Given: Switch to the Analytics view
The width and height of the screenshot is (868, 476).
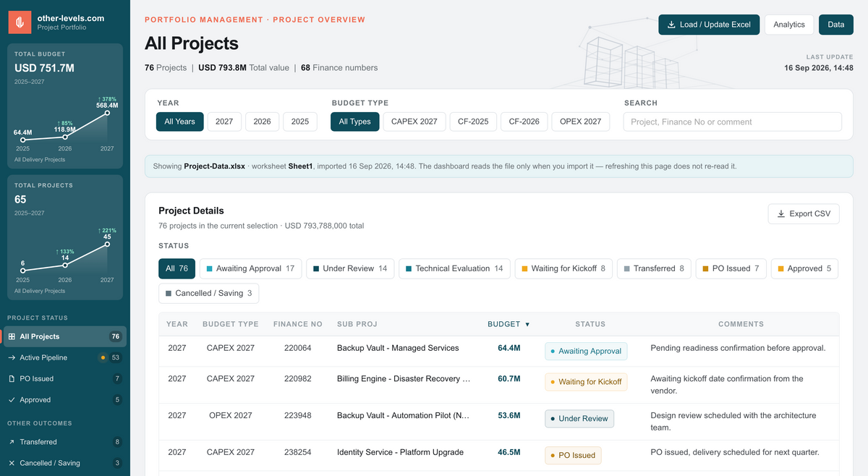Looking at the screenshot, I should coord(789,25).
